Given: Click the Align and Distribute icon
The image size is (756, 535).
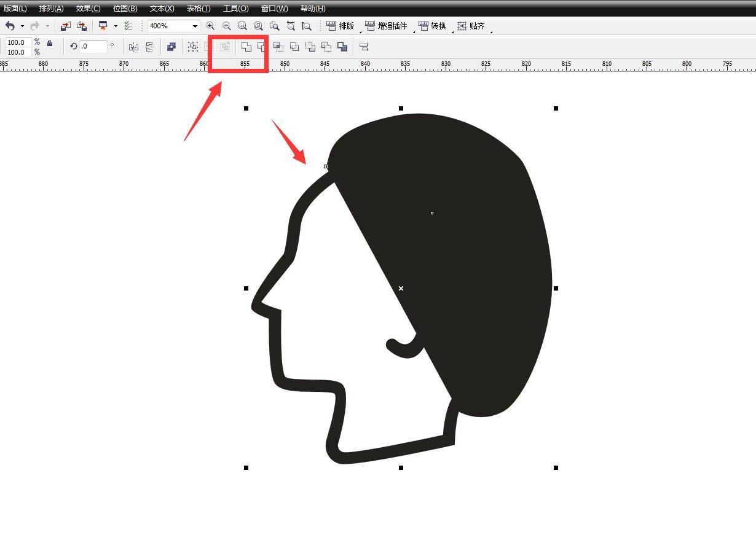Looking at the screenshot, I should click(363, 47).
